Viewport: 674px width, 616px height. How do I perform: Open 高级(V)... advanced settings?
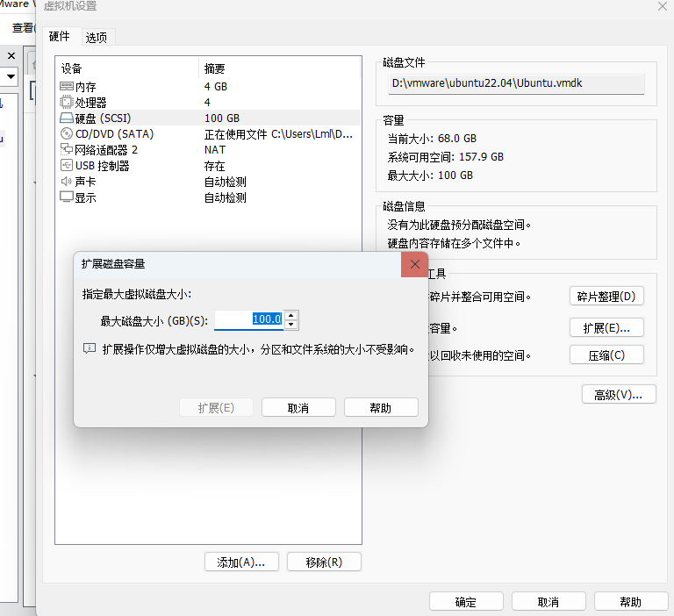click(x=619, y=394)
